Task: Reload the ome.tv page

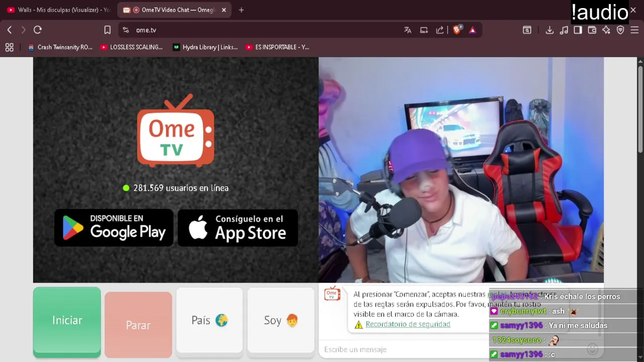Action: pyautogui.click(x=38, y=30)
